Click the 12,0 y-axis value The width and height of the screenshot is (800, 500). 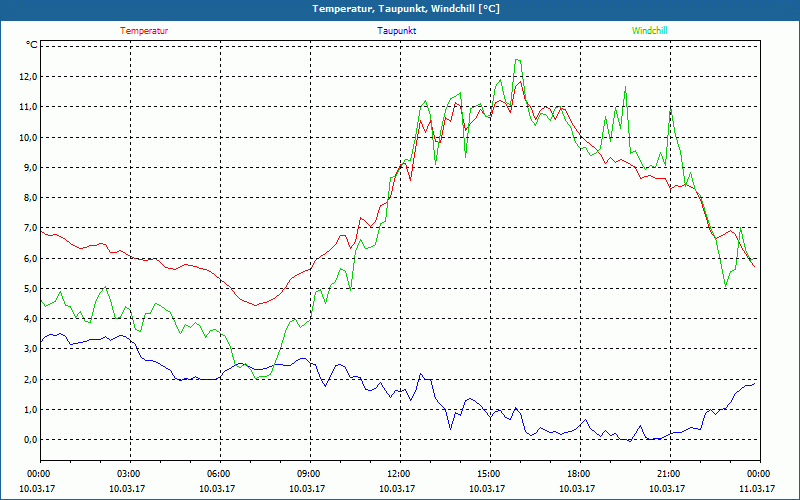(29, 77)
